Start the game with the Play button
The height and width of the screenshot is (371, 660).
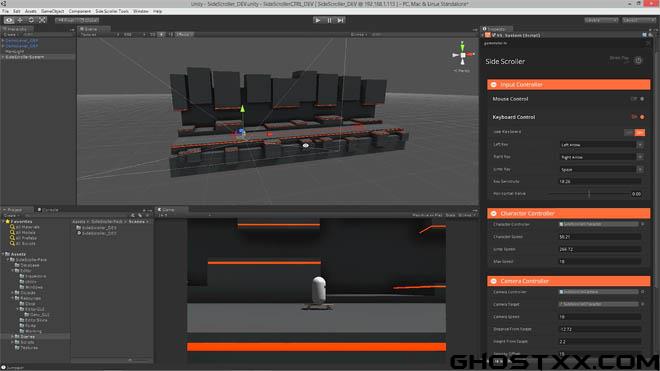(318, 20)
